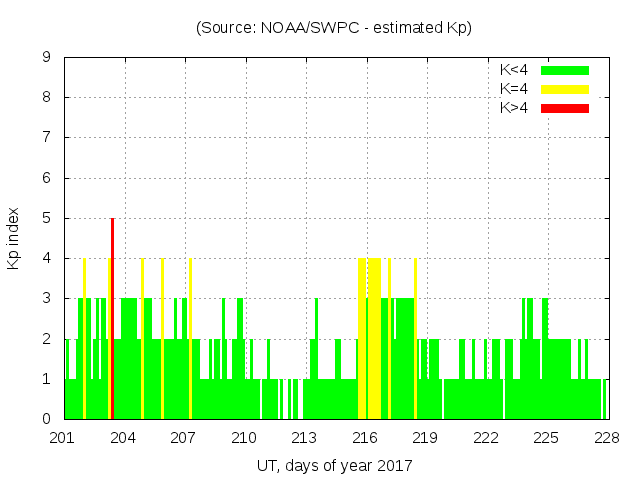Screen dimensions: 640x480
Task: Click the 228 tick label on x-axis
Action: [x=607, y=438]
